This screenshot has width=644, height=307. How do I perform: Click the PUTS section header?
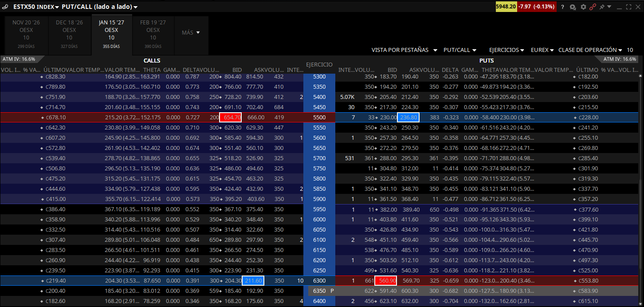[487, 60]
